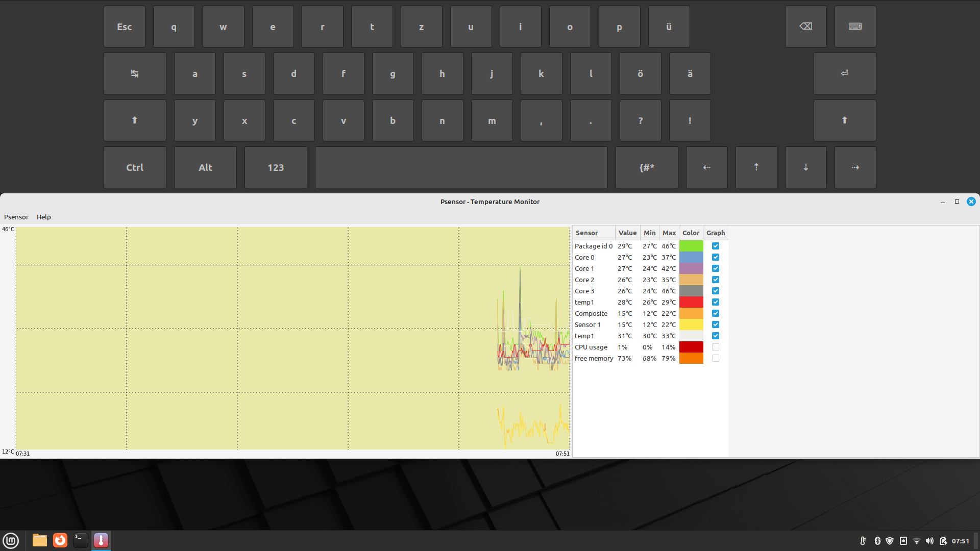The image size is (980, 551).
Task: Click the battery power tray icon
Action: [x=943, y=541]
